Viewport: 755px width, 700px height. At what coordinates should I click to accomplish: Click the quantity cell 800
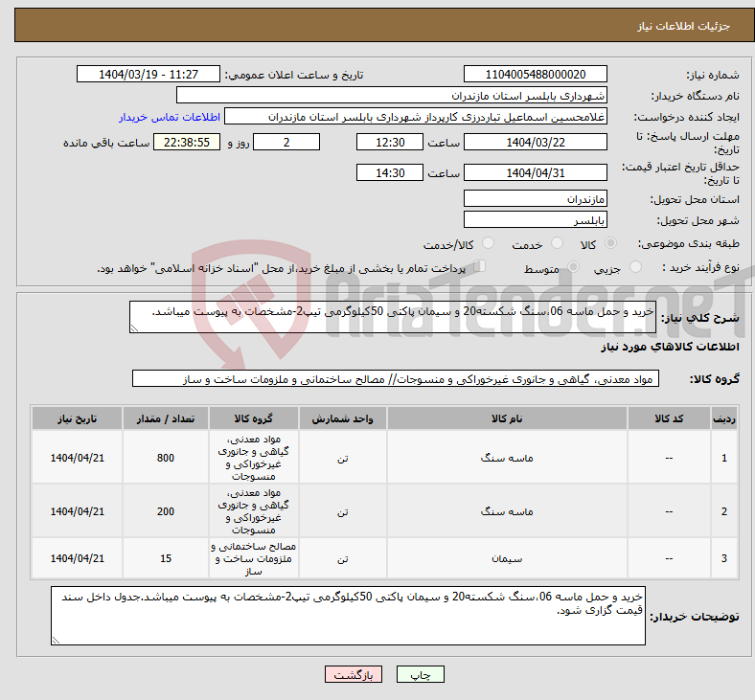click(x=166, y=458)
